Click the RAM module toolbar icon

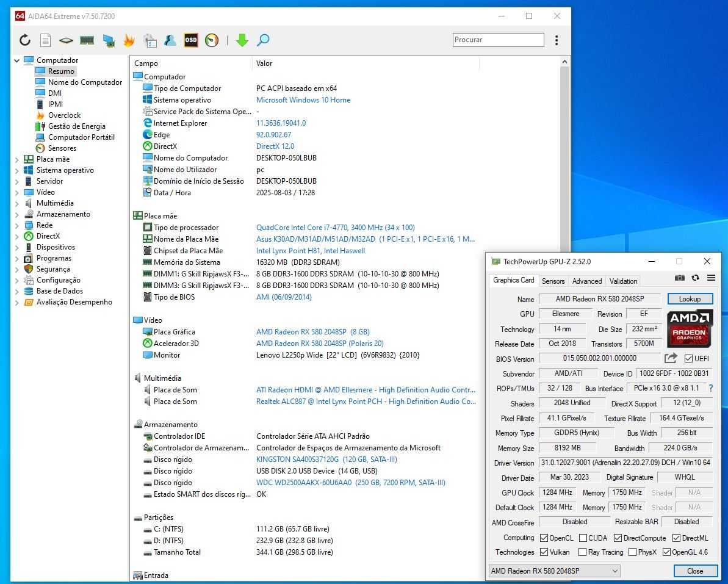(x=87, y=40)
